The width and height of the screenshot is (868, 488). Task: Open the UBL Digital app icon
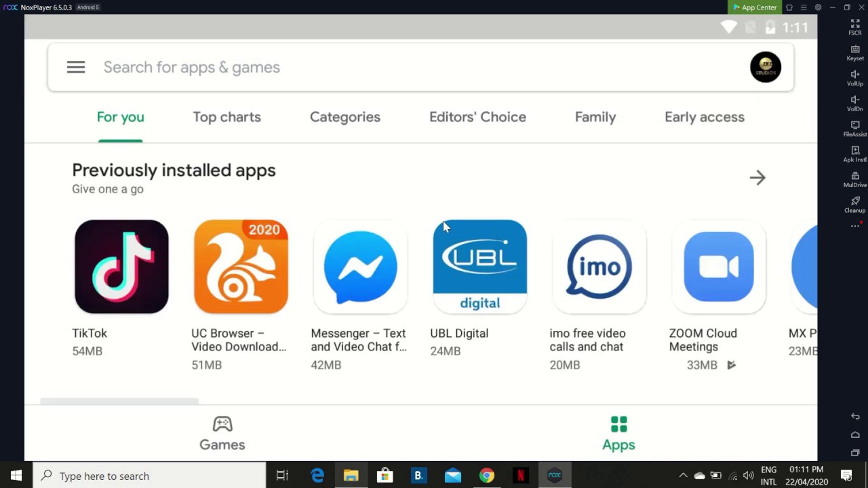(479, 266)
